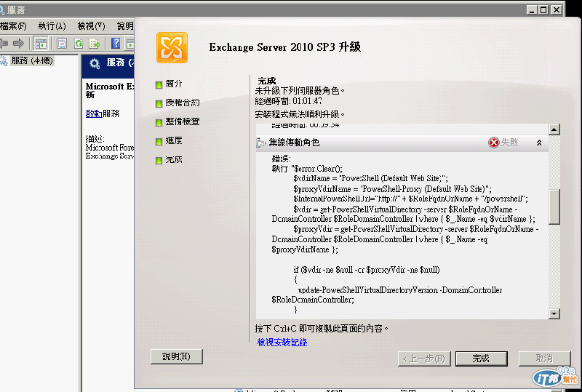Image resolution: width=582 pixels, height=392 pixels.
Task: Click the $vdirName assignment line
Action: coord(370,179)
